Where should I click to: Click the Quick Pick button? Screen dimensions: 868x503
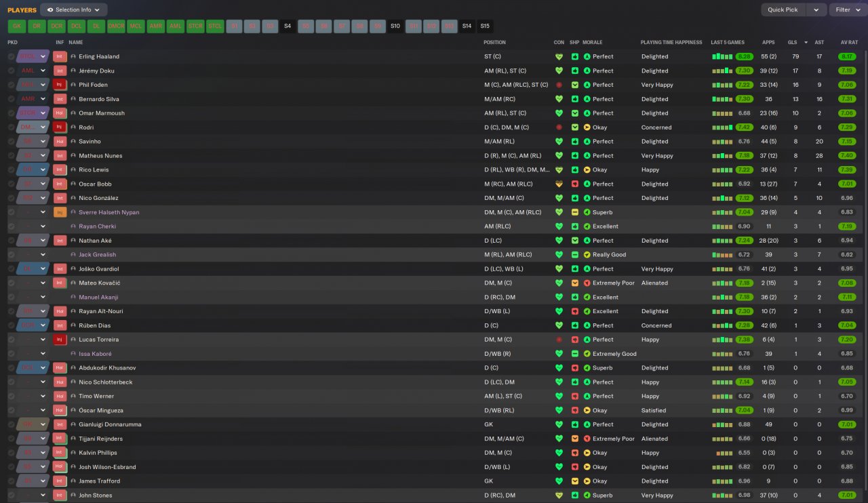(x=783, y=10)
